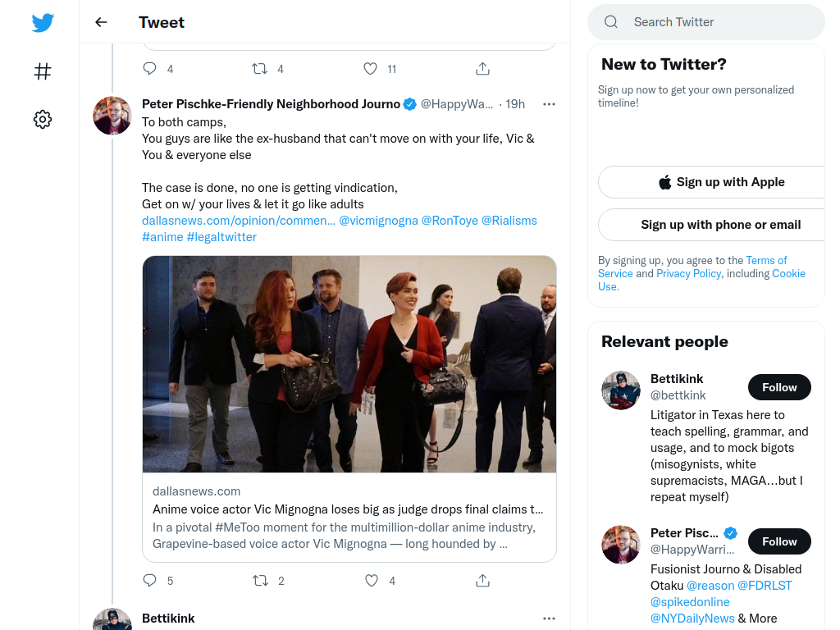Open more options on Peter Pischke's tweet
The height and width of the screenshot is (630, 840).
[x=549, y=104]
